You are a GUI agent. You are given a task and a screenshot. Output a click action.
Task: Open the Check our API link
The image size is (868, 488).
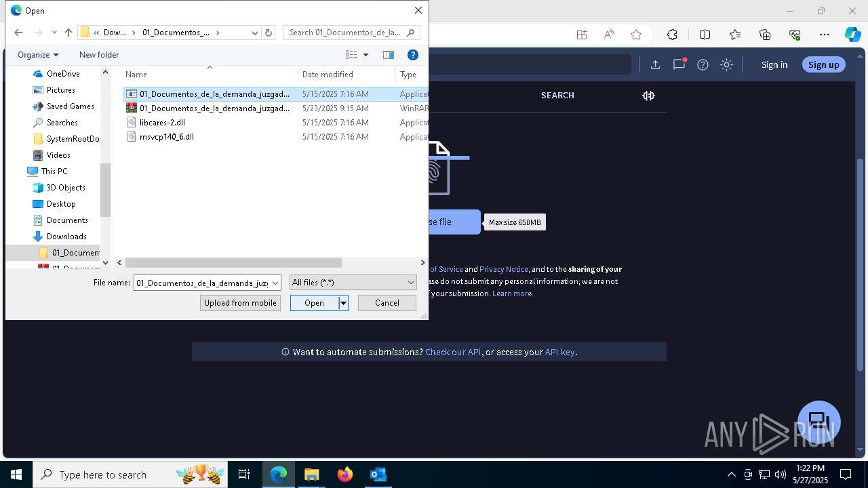453,352
